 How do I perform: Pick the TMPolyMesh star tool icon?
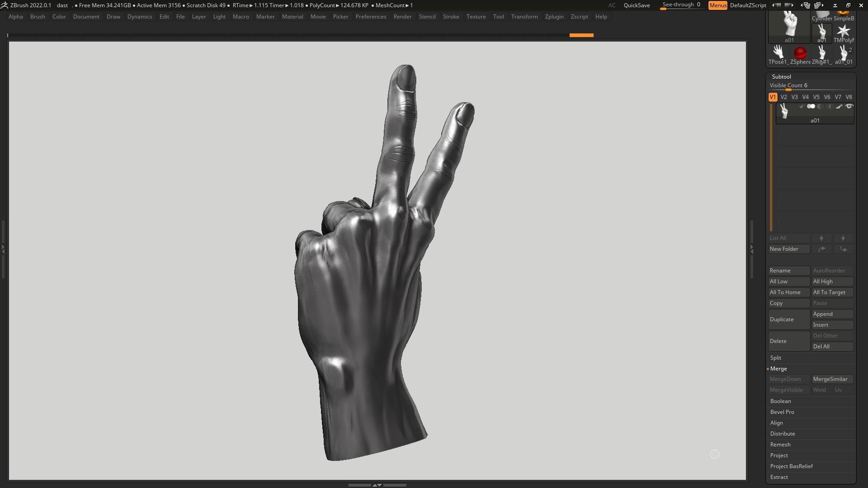click(x=844, y=33)
